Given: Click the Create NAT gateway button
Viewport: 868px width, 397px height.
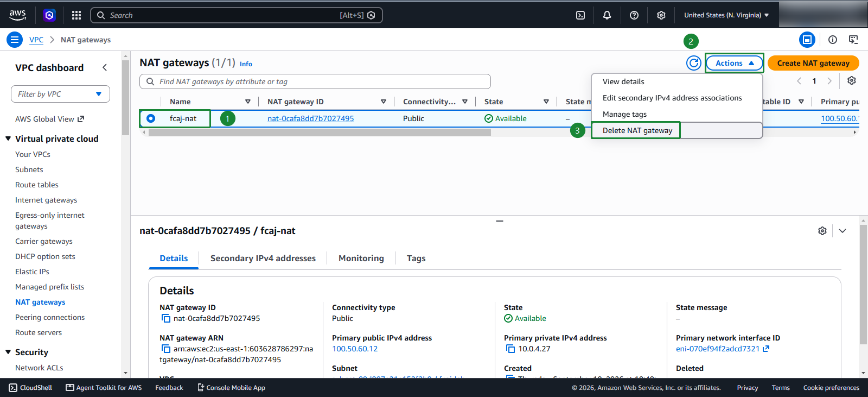Looking at the screenshot, I should [x=813, y=63].
